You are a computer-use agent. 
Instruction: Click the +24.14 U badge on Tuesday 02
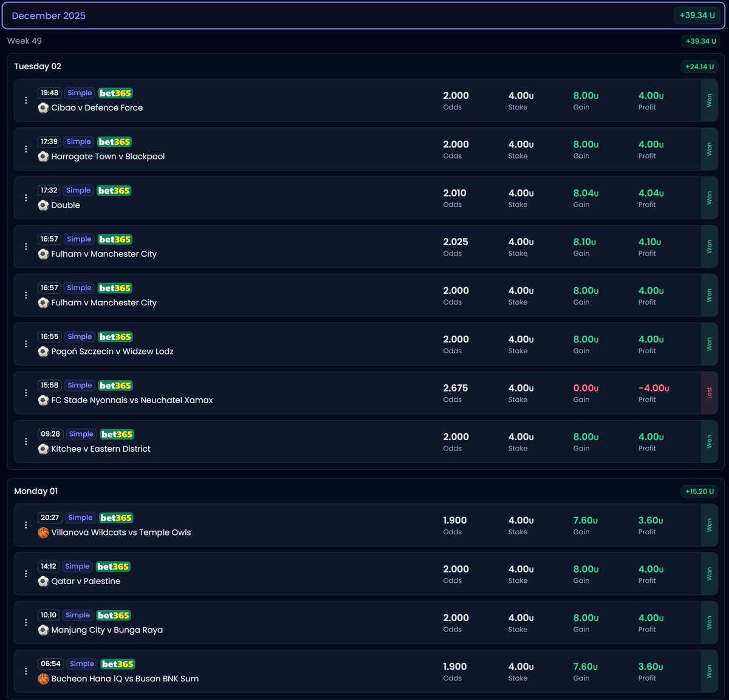[x=699, y=66]
